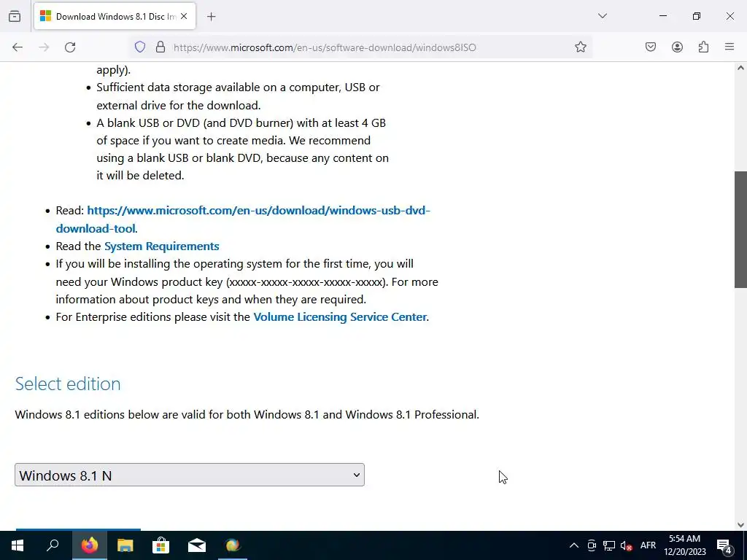Open Action Center notifications icon
The width and height of the screenshot is (747, 560).
[724, 545]
